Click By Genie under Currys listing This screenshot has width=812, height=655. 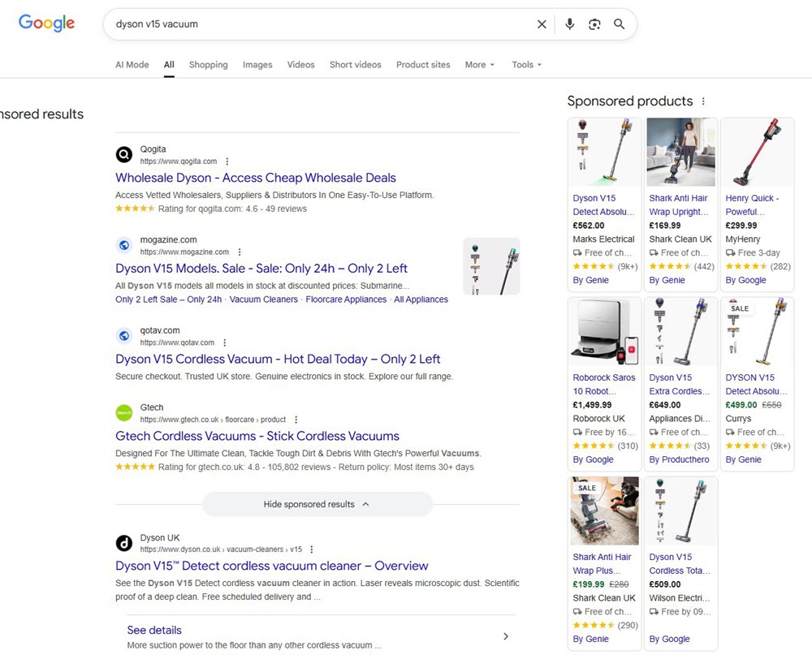coord(744,459)
